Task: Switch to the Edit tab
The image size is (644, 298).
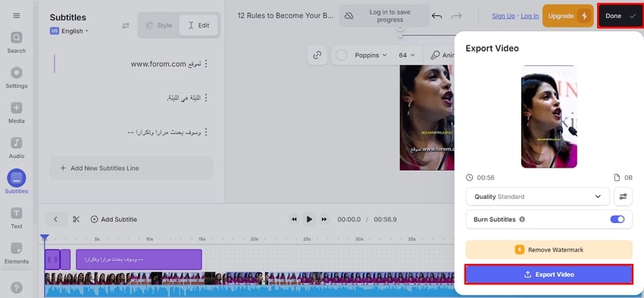Action: [199, 26]
